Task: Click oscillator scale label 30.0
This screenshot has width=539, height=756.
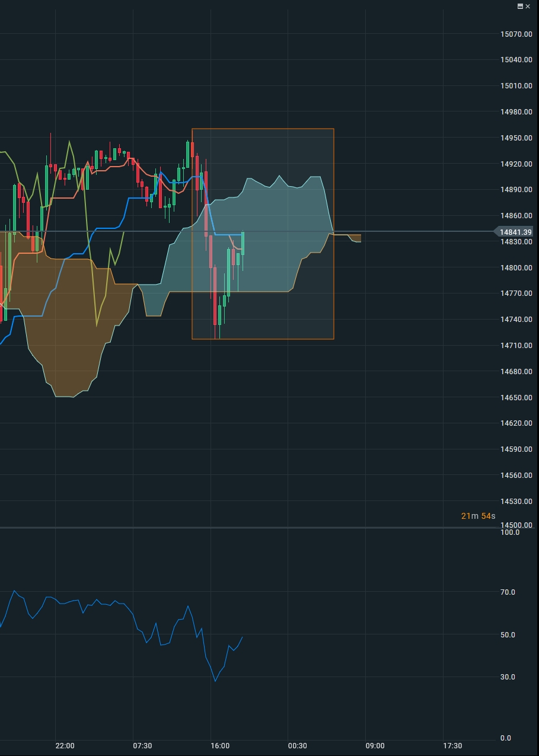Action: tap(508, 677)
